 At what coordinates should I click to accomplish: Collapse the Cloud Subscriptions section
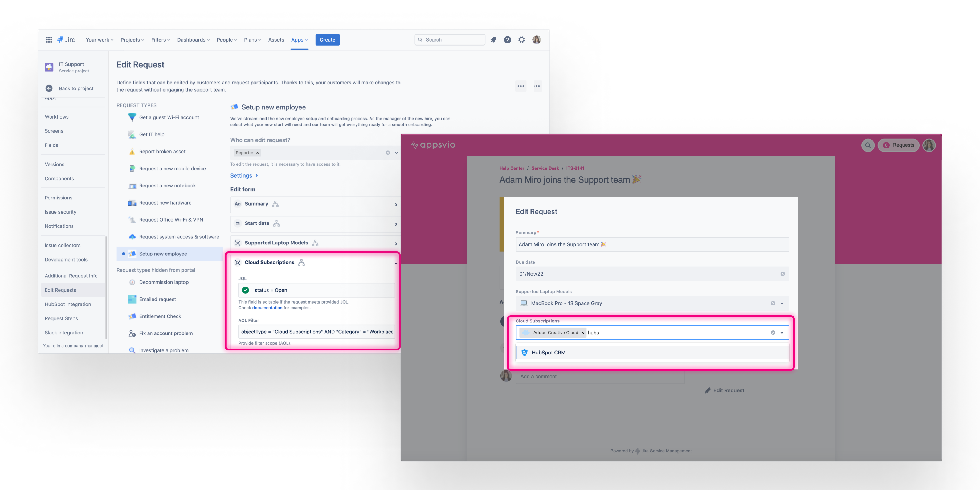pyautogui.click(x=396, y=263)
